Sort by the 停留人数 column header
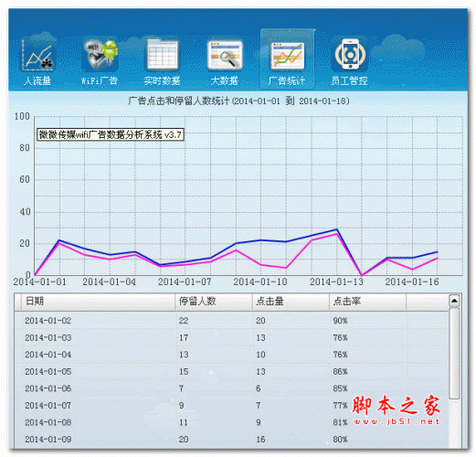 [x=214, y=302]
